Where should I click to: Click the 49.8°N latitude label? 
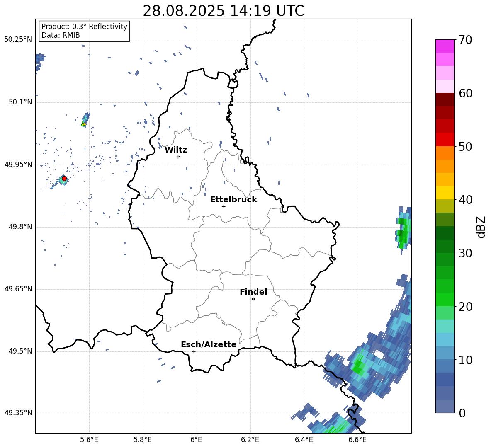[x=20, y=227]
